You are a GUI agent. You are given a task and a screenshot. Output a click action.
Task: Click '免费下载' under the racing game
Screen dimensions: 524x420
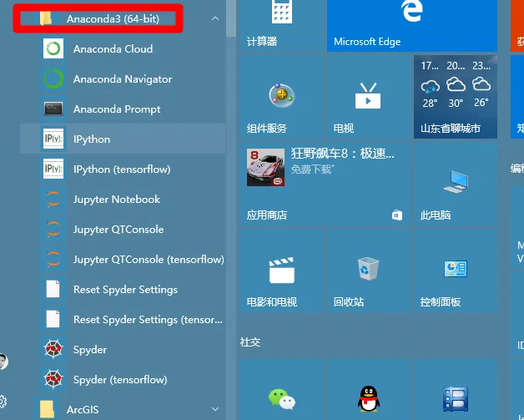[312, 170]
